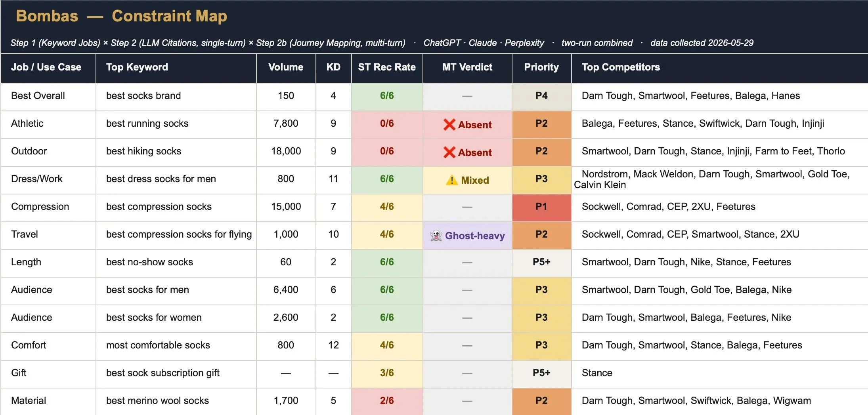This screenshot has width=868, height=415.
Task: Click the red X icon in Outdoor row
Action: point(449,152)
